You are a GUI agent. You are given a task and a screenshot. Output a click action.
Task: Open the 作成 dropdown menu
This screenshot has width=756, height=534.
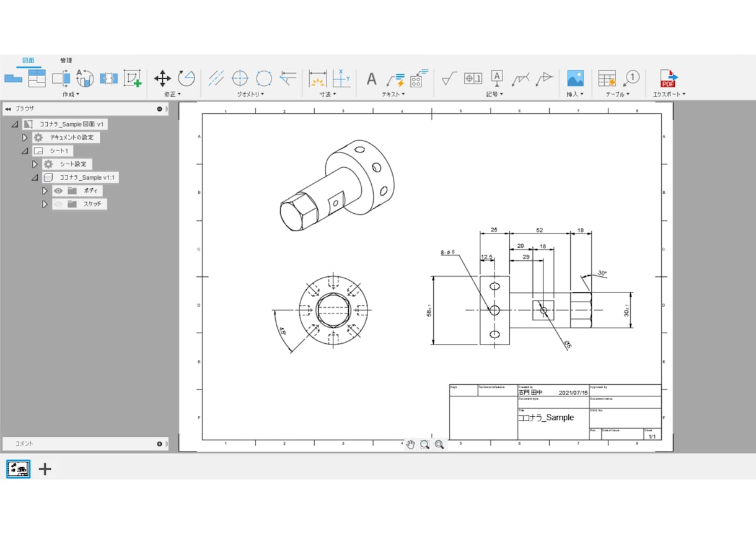[71, 94]
